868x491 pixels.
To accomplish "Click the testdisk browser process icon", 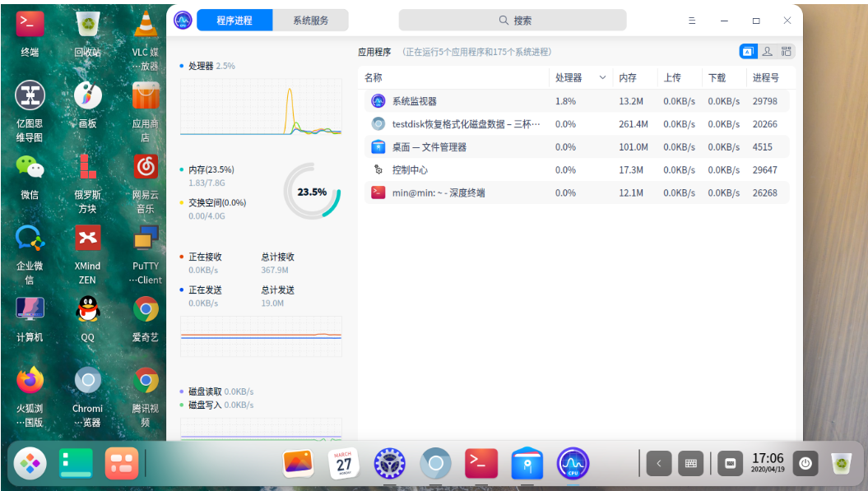I will [x=378, y=124].
